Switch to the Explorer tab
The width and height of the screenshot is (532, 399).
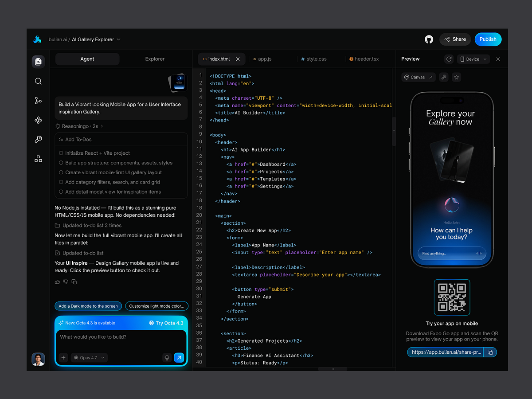[x=155, y=59]
